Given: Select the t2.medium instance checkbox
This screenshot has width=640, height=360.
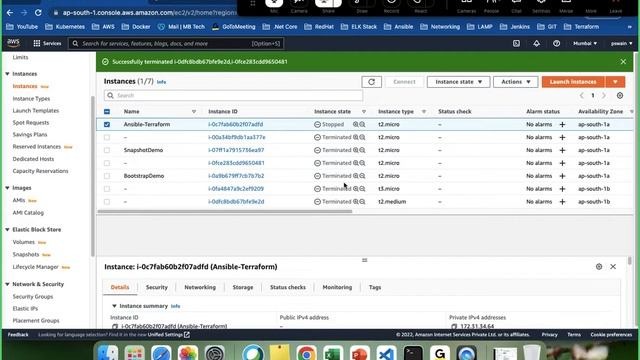Looking at the screenshot, I should [107, 202].
